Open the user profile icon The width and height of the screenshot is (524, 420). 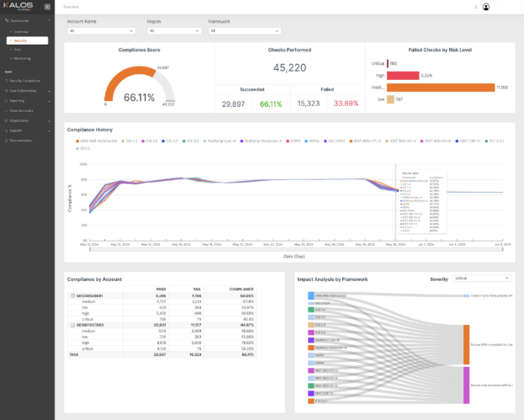486,7
